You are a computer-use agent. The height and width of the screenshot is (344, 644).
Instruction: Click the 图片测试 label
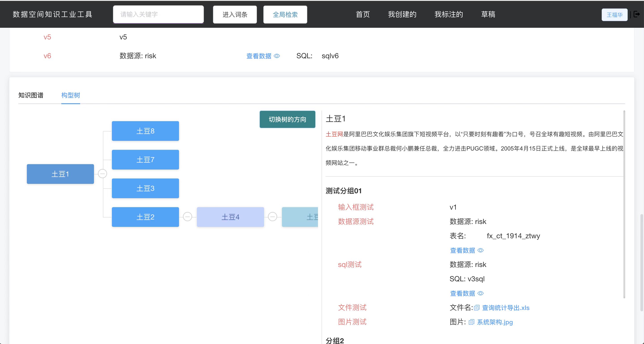(x=352, y=322)
